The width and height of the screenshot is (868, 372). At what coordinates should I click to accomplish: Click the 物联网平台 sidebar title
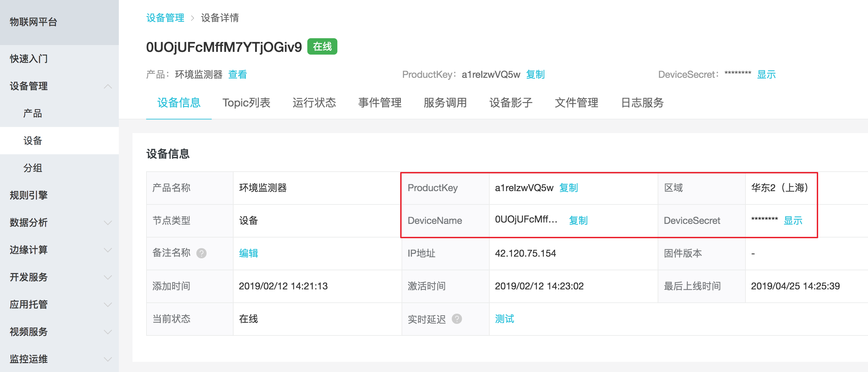click(x=33, y=22)
